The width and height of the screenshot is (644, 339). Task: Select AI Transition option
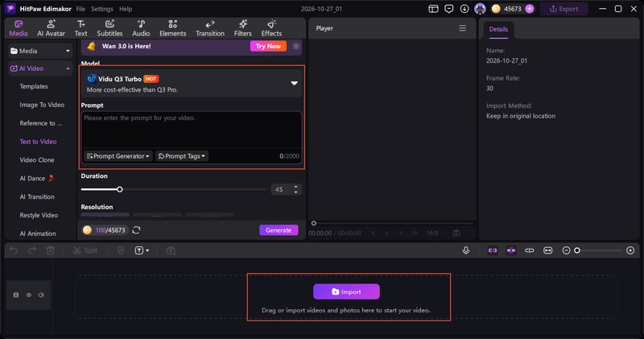(37, 196)
